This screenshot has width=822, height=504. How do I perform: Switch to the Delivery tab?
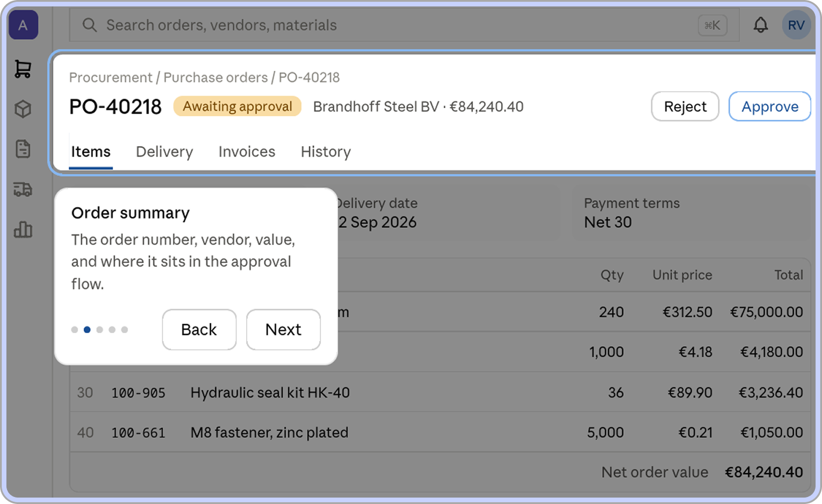(x=164, y=152)
